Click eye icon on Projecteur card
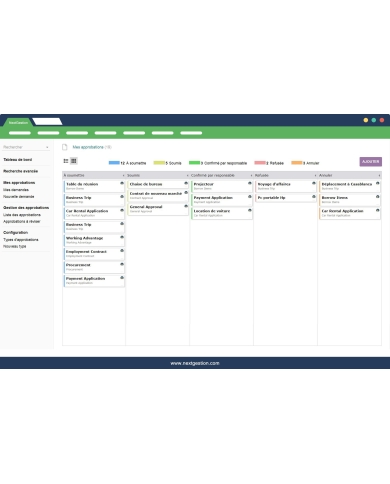 [x=250, y=183]
